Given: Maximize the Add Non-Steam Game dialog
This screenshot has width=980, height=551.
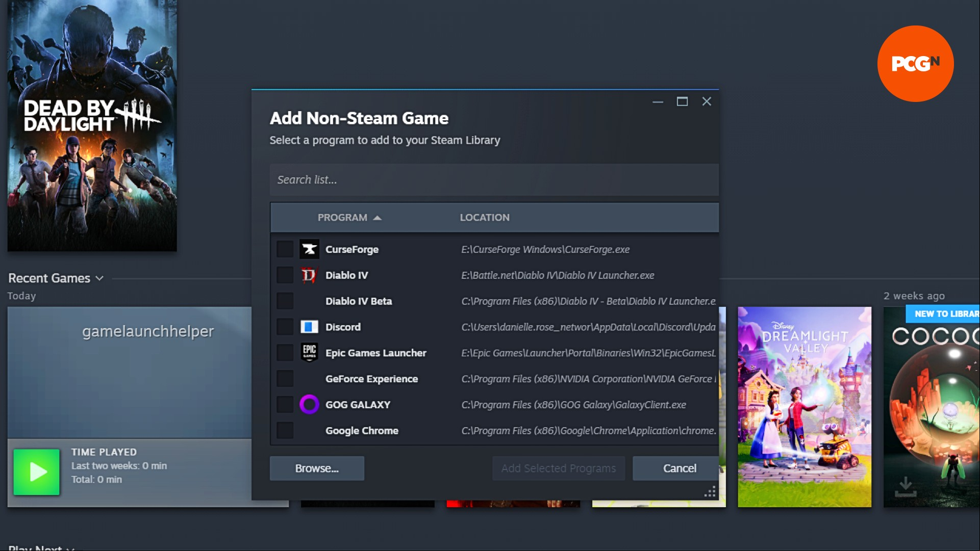Looking at the screenshot, I should click(682, 101).
